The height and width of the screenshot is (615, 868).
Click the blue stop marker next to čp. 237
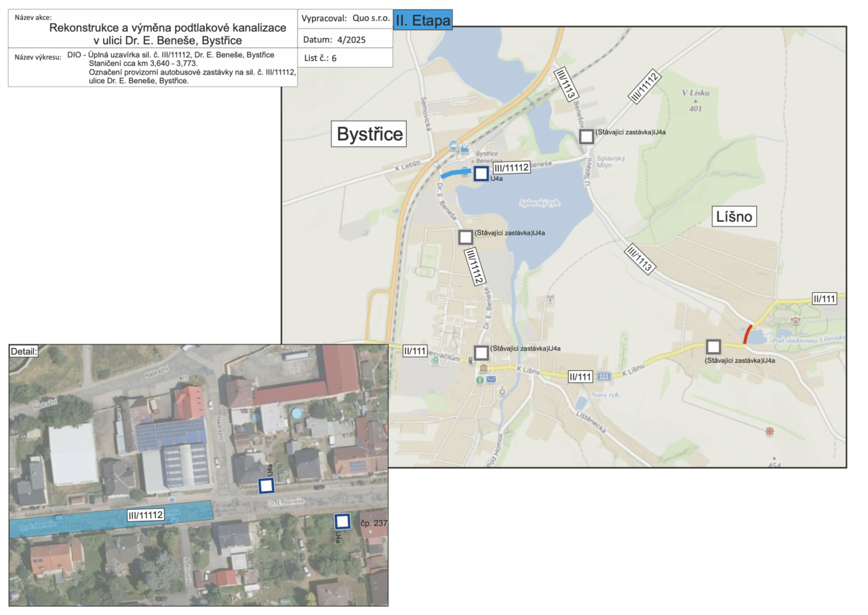[342, 521]
